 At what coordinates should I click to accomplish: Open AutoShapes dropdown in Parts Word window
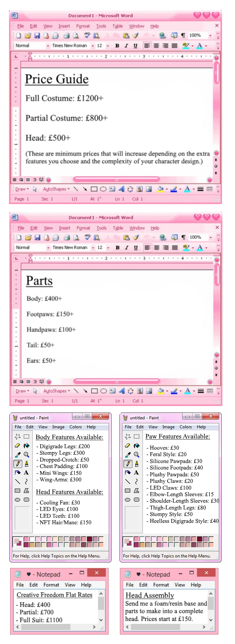(x=57, y=391)
